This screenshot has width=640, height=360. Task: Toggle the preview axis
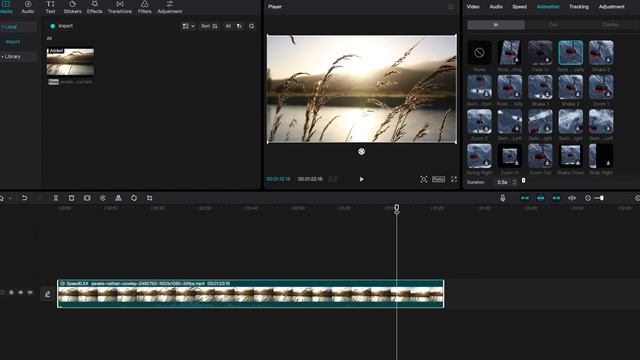pos(572,198)
